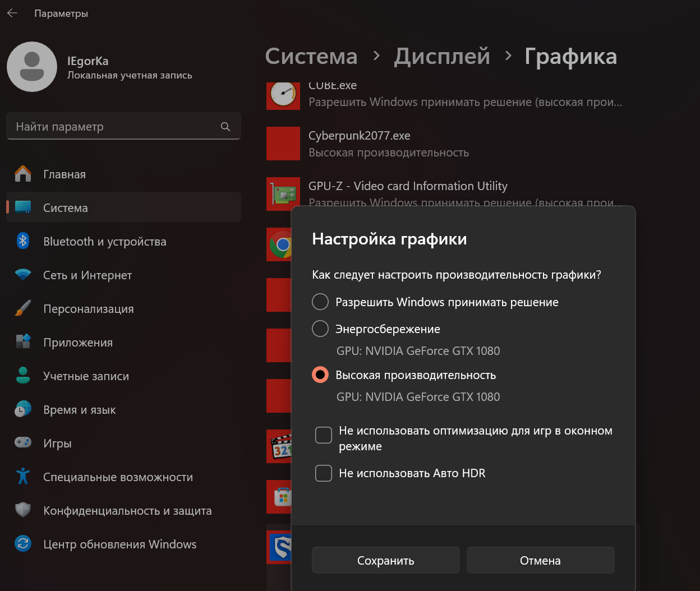
Task: Click GPU label under Энергосбережение
Action: tap(418, 351)
